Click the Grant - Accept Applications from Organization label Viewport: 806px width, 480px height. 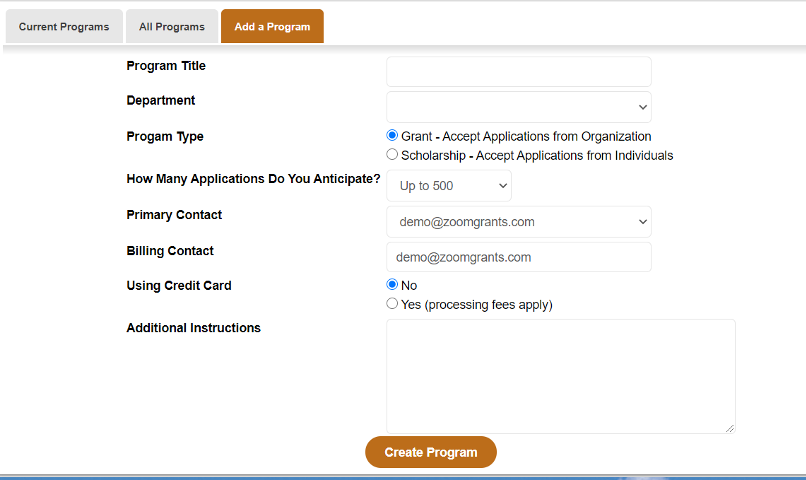526,136
